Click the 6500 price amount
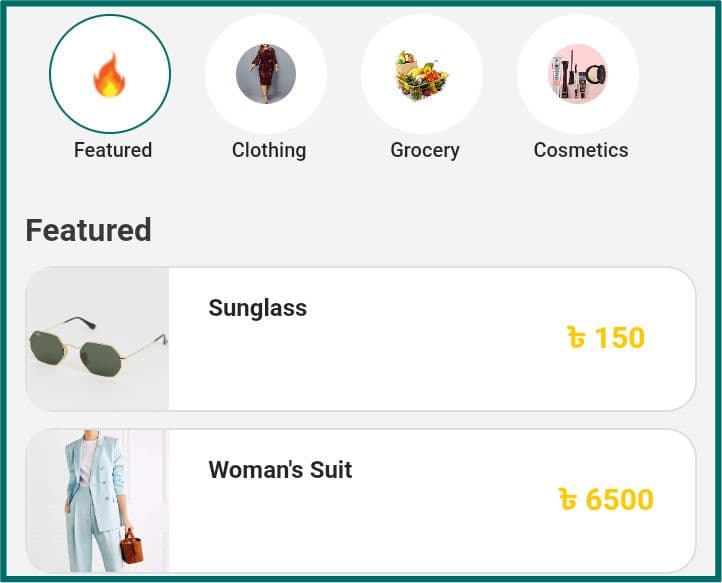 [620, 500]
